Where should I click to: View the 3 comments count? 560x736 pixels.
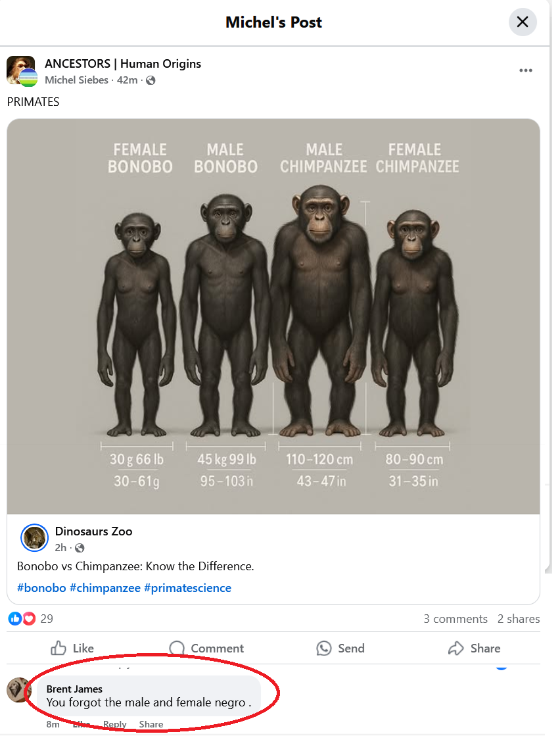click(455, 619)
